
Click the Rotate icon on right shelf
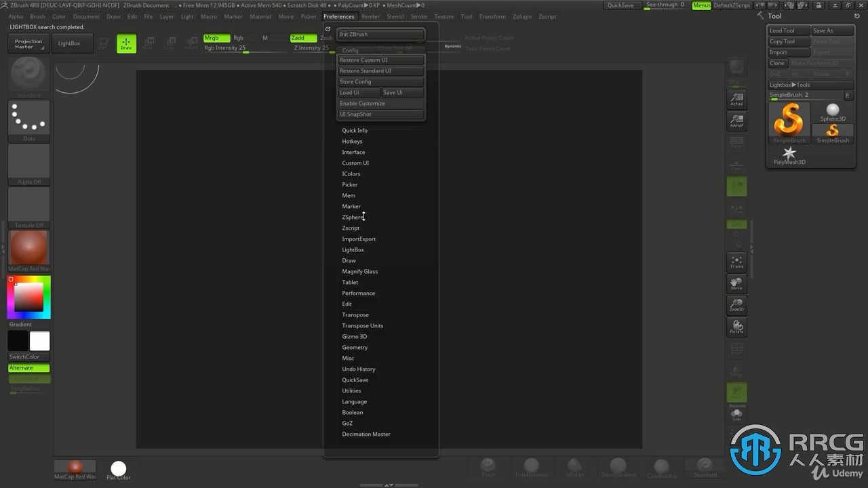736,327
